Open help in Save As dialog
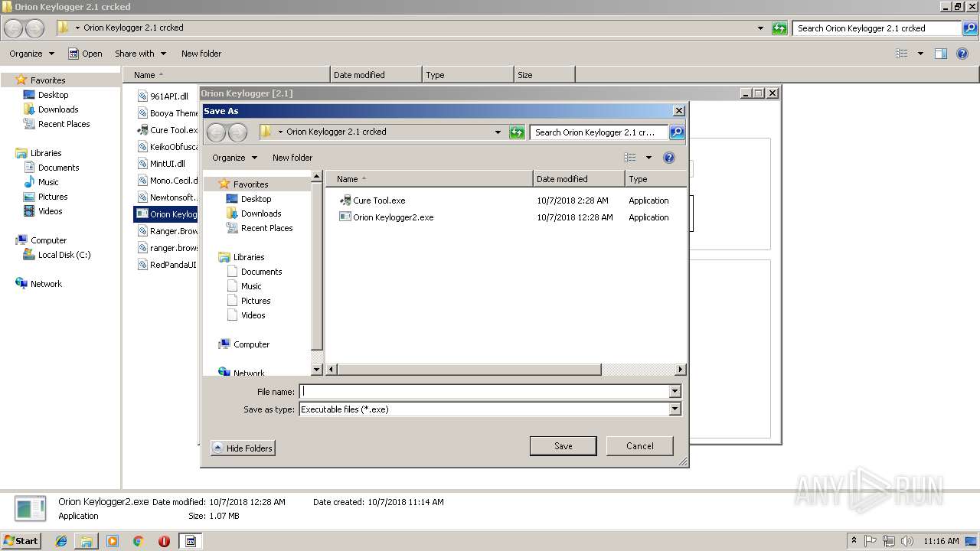The image size is (980, 551). (x=669, y=158)
